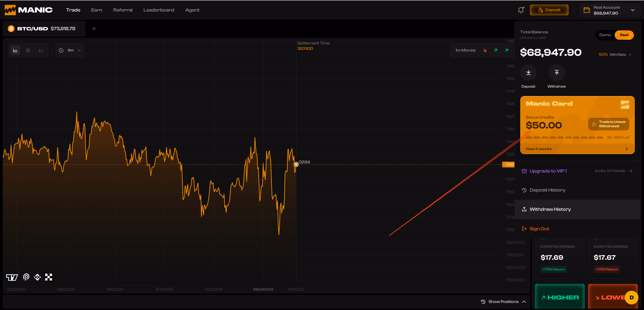This screenshot has height=310, width=644.
Task: Click the red +176% Return badge
Action: pos(607,269)
